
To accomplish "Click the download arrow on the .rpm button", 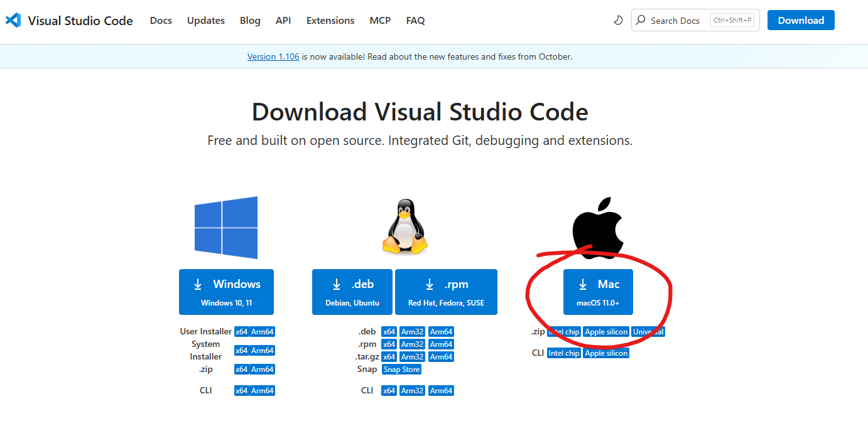I will [x=430, y=284].
